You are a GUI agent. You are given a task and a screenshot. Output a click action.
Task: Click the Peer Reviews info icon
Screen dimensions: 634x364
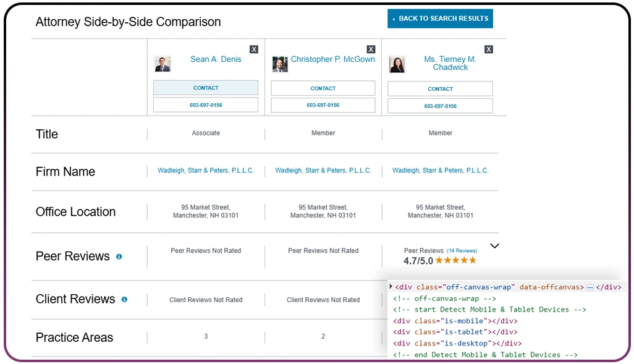tap(119, 258)
